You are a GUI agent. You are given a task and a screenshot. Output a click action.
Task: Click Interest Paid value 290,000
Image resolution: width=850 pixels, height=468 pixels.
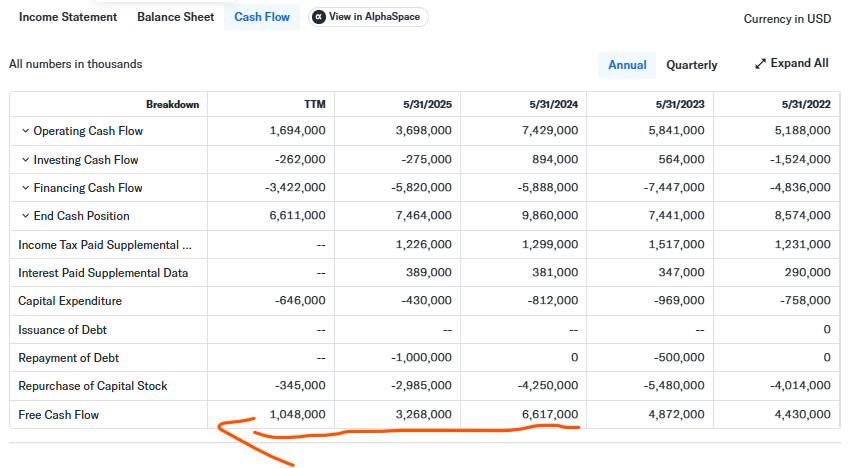(x=808, y=272)
